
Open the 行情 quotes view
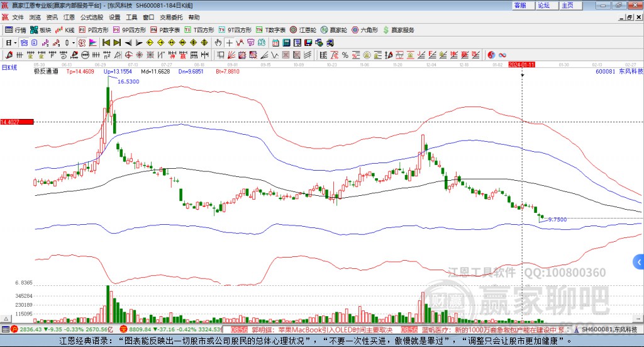pyautogui.click(x=16, y=30)
